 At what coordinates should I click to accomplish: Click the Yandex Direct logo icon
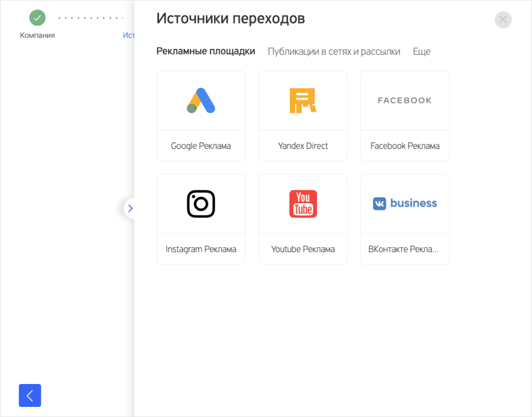pyautogui.click(x=303, y=101)
